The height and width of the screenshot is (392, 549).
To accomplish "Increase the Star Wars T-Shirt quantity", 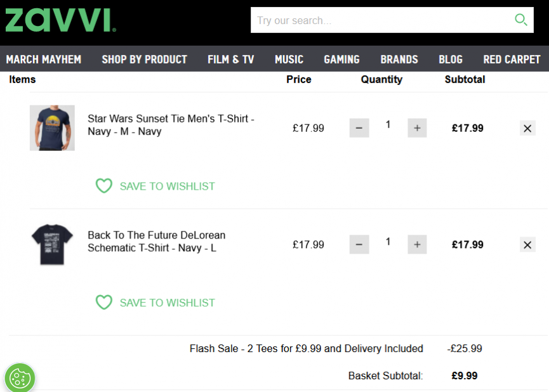I will point(417,128).
